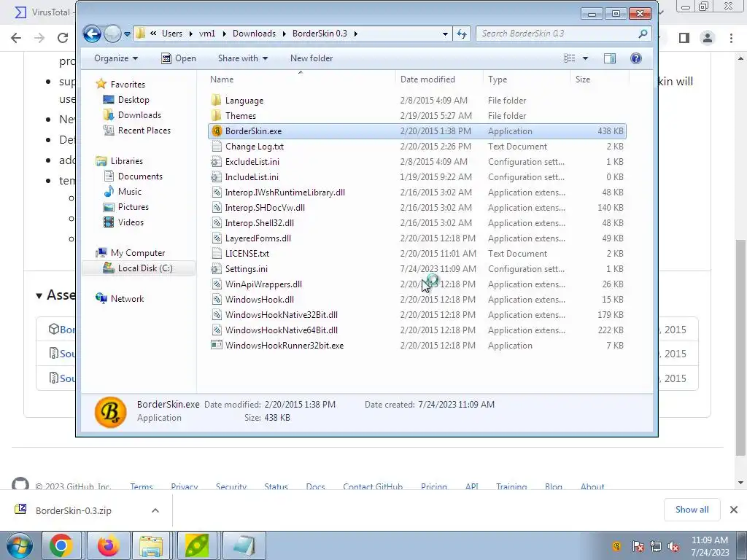Select Favorites in navigation pane
The width and height of the screenshot is (747, 560).
tap(127, 85)
